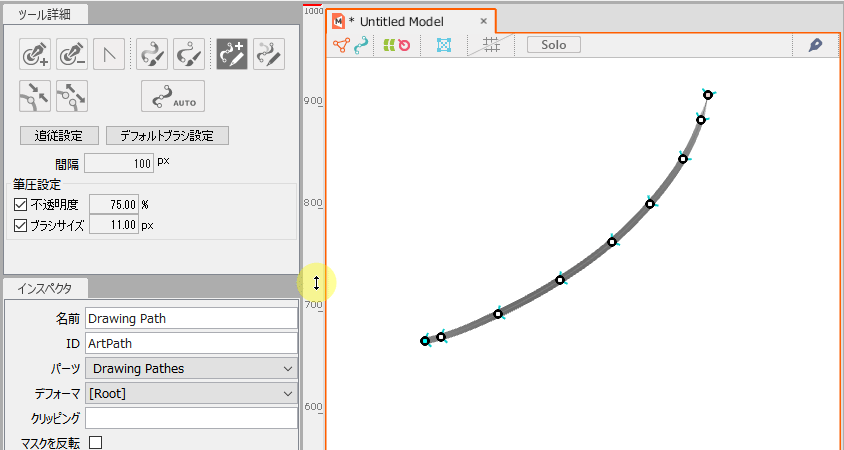Click the ArtPath brush draw tool
The height and width of the screenshot is (450, 844).
click(153, 55)
